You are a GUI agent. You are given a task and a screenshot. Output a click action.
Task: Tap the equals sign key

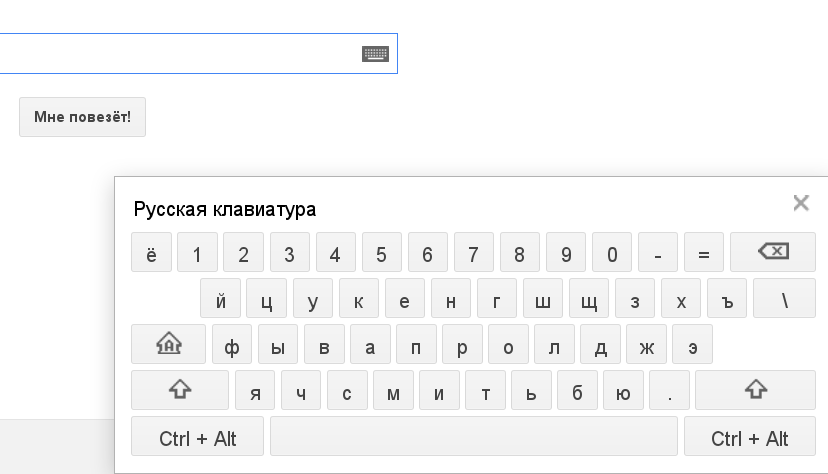point(704,252)
